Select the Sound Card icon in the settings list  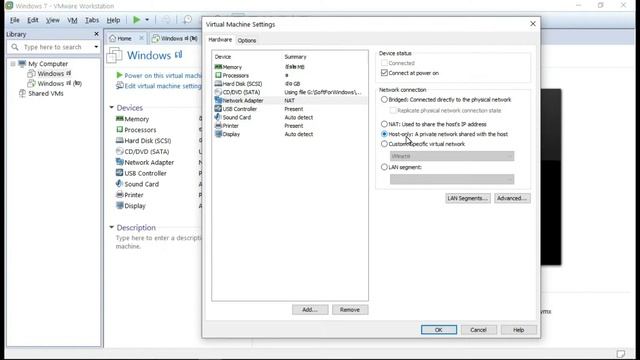click(218, 117)
